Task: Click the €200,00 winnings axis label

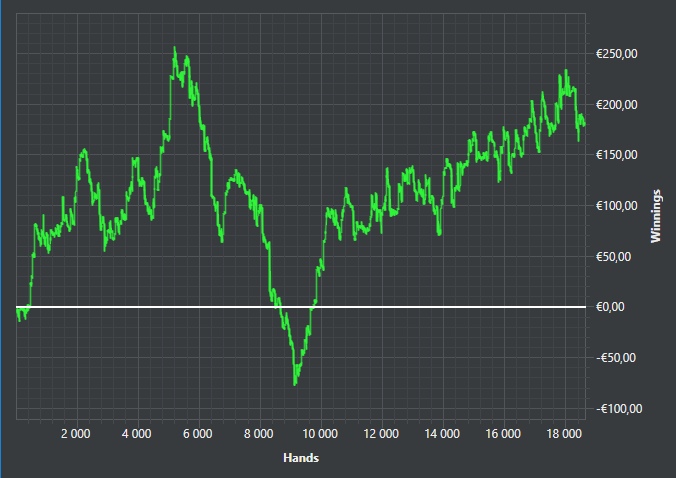Action: click(617, 105)
